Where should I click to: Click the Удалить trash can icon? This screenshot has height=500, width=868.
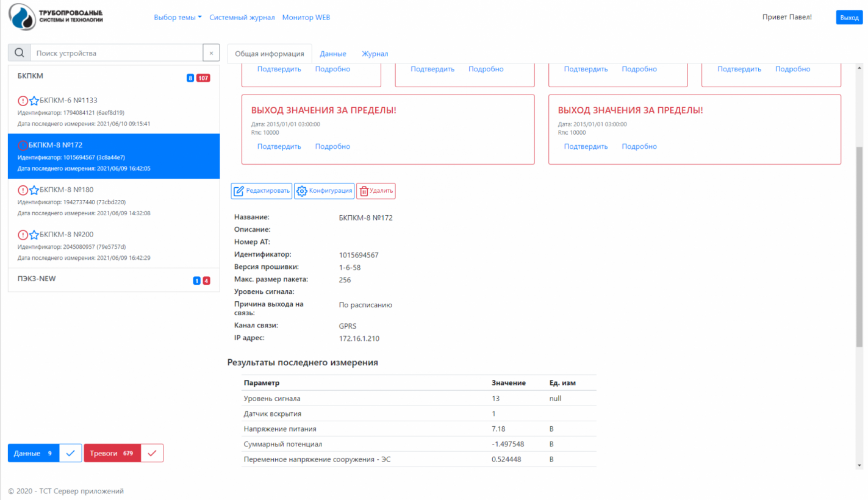[x=364, y=191]
